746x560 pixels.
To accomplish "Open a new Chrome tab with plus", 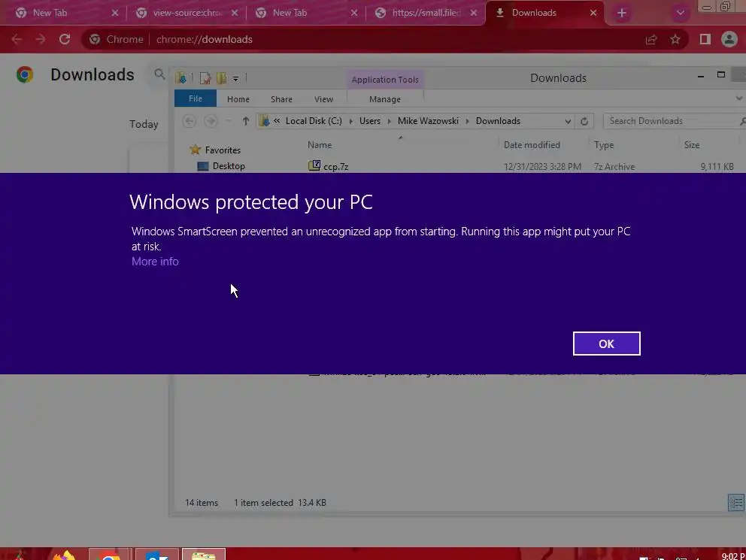I will [621, 14].
